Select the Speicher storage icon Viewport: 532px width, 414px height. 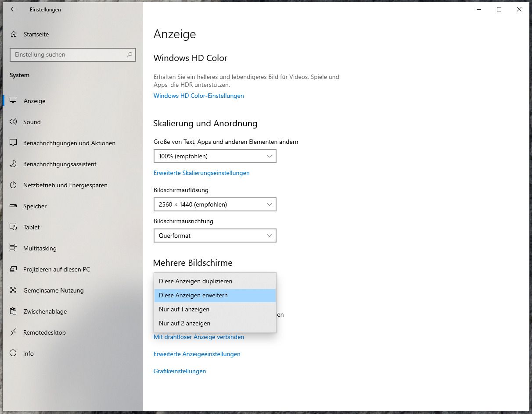pos(13,206)
